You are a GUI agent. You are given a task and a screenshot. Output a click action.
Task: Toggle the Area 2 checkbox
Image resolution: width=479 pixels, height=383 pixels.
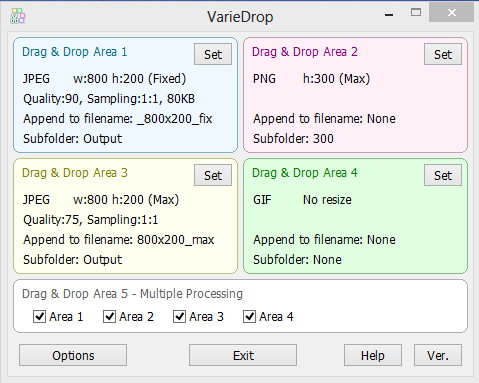coord(109,317)
